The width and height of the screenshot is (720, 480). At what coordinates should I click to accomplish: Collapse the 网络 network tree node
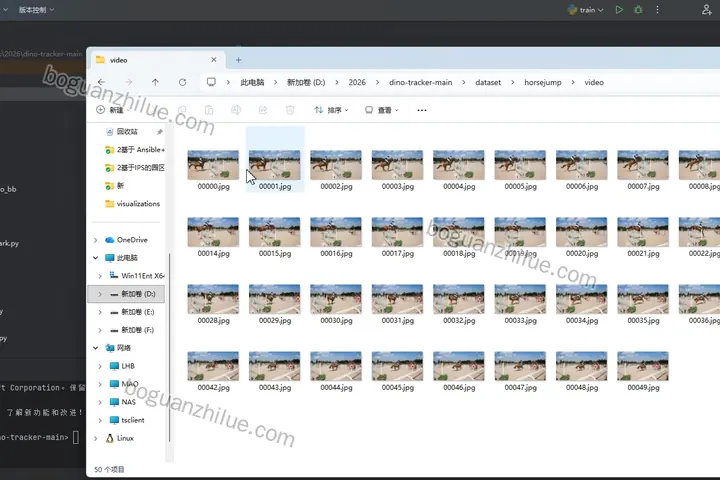pos(96,348)
